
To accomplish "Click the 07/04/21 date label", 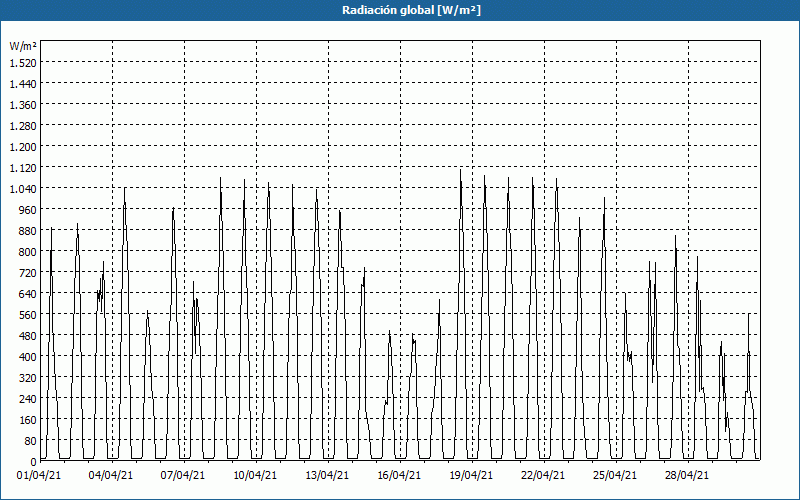I will coord(183,476).
